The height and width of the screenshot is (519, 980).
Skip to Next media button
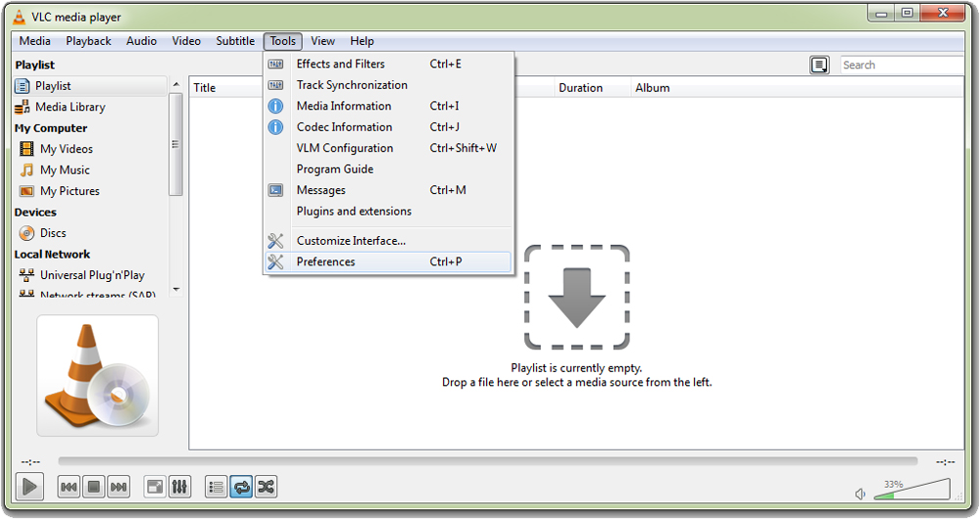119,487
